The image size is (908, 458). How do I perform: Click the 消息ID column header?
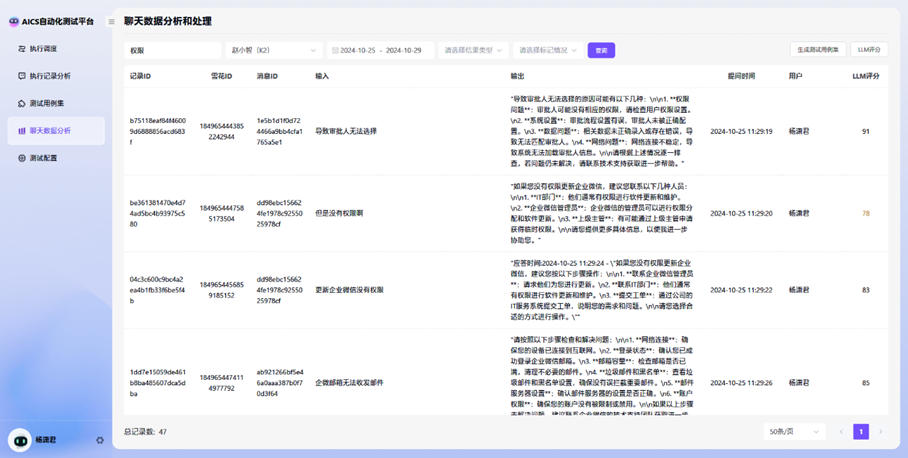[268, 76]
